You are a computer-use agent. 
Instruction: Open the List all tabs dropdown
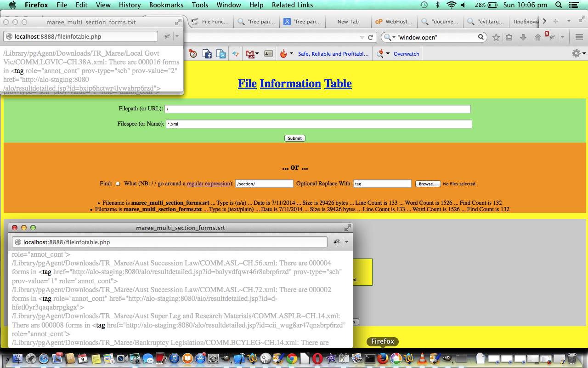coord(569,21)
